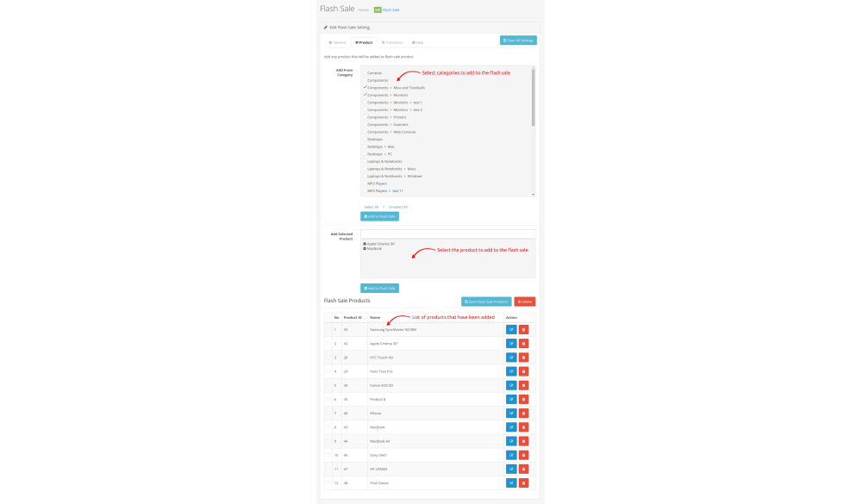Open the Translation tab
862x504 pixels.
(x=392, y=42)
